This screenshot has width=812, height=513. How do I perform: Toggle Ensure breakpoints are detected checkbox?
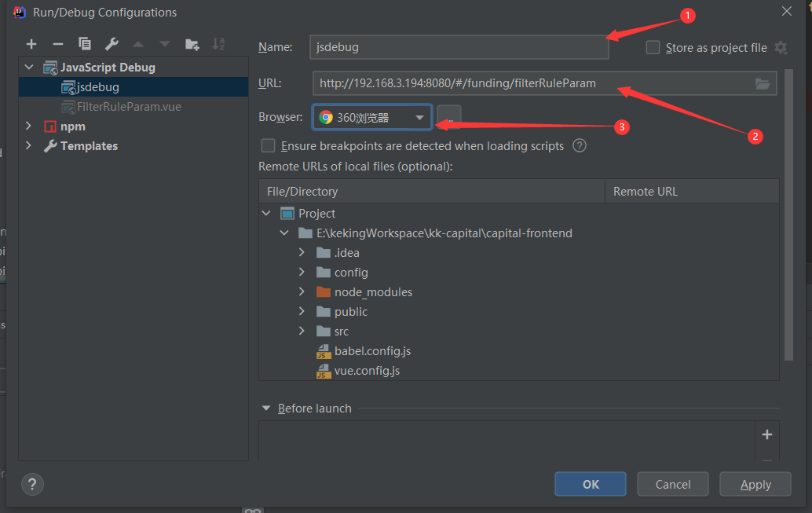(269, 145)
